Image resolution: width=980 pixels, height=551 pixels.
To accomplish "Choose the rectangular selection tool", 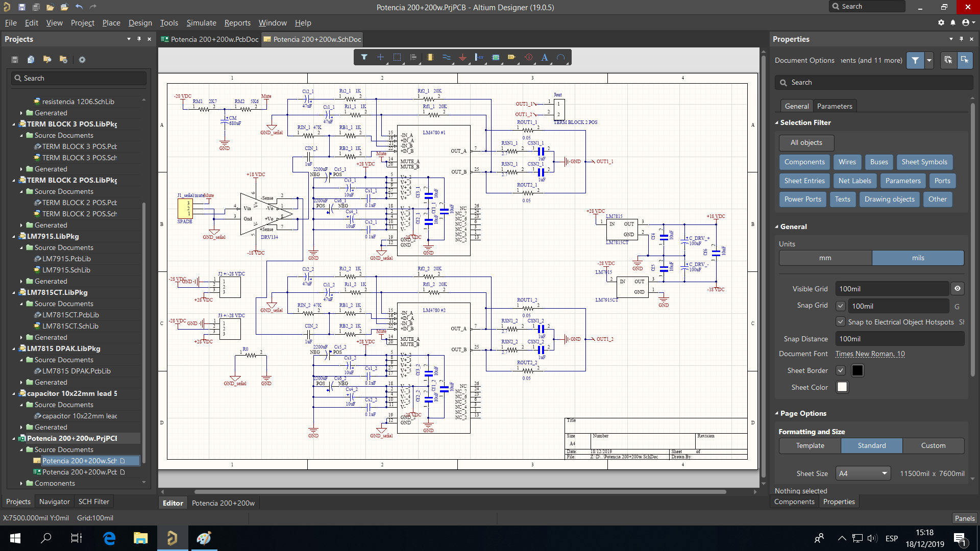I will [x=397, y=58].
